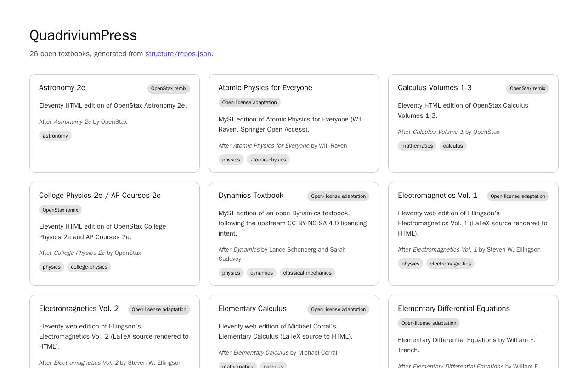Click 'After Astronomy 2e by OpenStax' attribution
This screenshot has width=588, height=368.
tap(83, 122)
